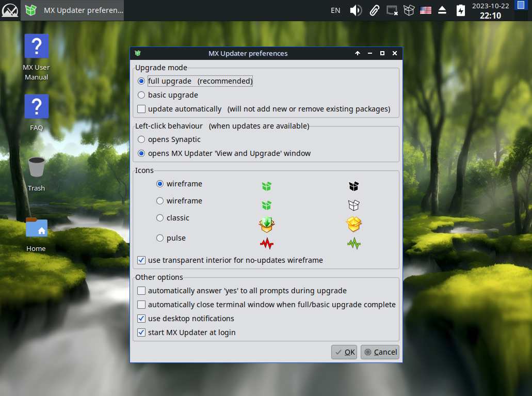Click the MX Updater preferences dialog title bar

[248, 53]
